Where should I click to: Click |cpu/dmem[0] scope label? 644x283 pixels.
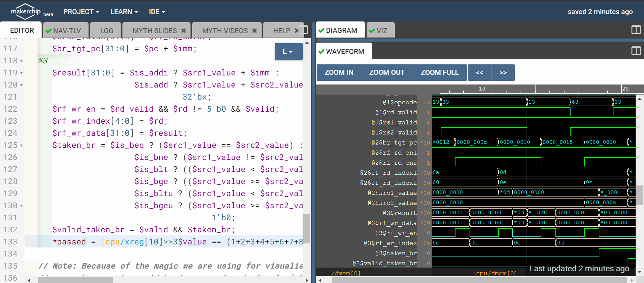point(495,273)
